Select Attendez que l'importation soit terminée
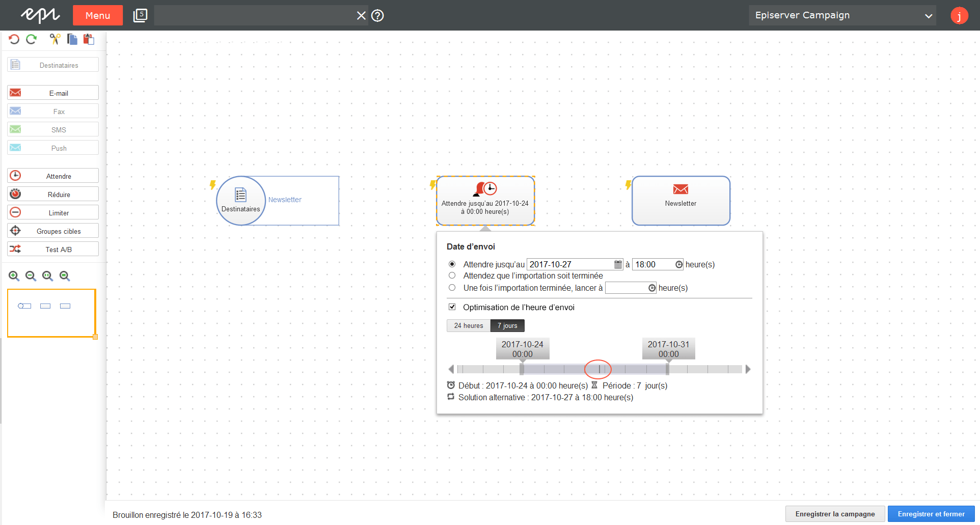Screen dimensions: 980x525 (452, 275)
